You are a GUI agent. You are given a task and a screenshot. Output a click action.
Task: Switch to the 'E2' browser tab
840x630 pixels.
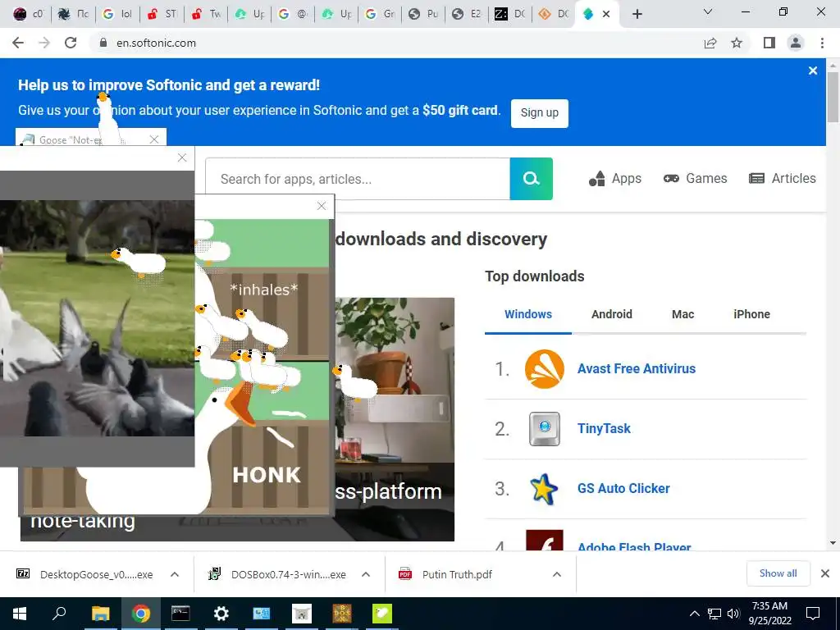click(x=467, y=14)
